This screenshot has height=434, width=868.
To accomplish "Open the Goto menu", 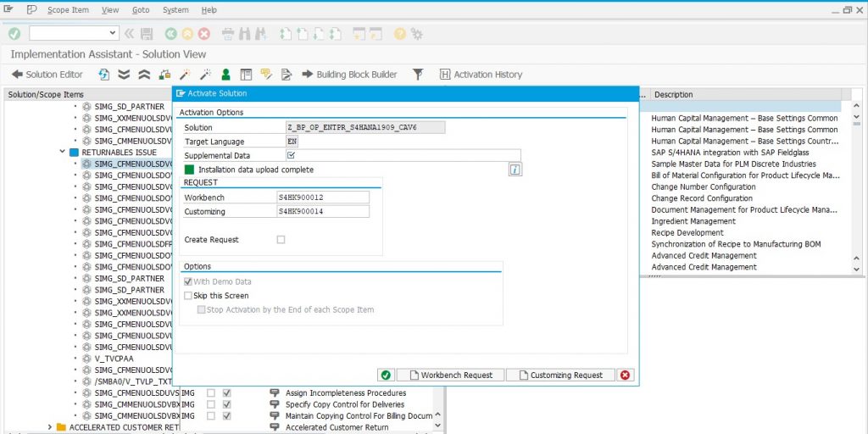I will click(141, 10).
